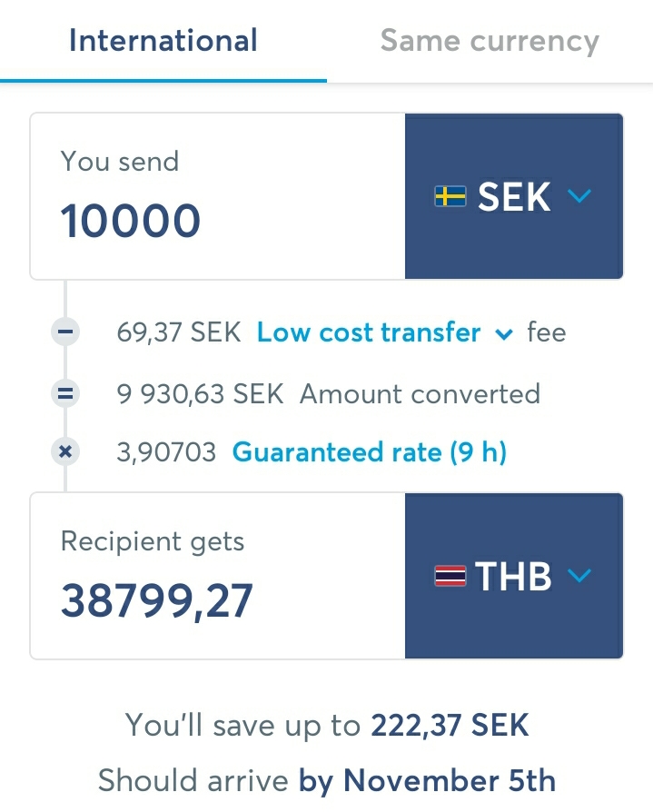Click the 222,37 SEK savings text
The width and height of the screenshot is (653, 812).
pyautogui.click(x=450, y=725)
